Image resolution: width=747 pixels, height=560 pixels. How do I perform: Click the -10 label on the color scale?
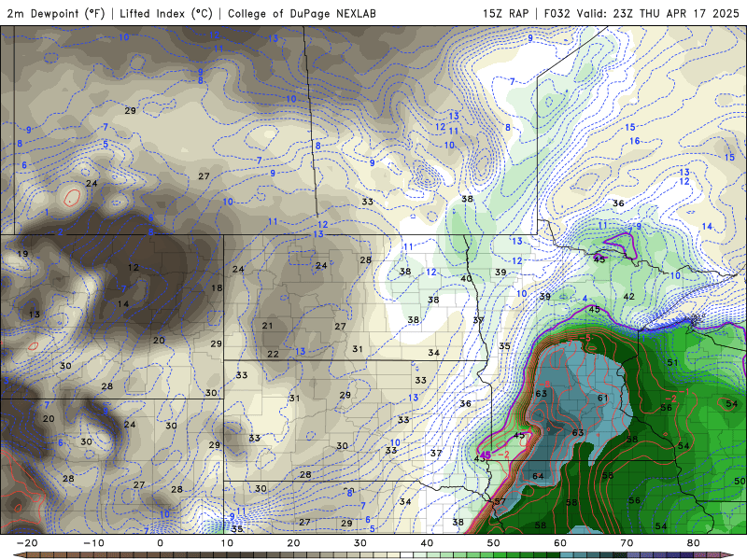pos(93,543)
